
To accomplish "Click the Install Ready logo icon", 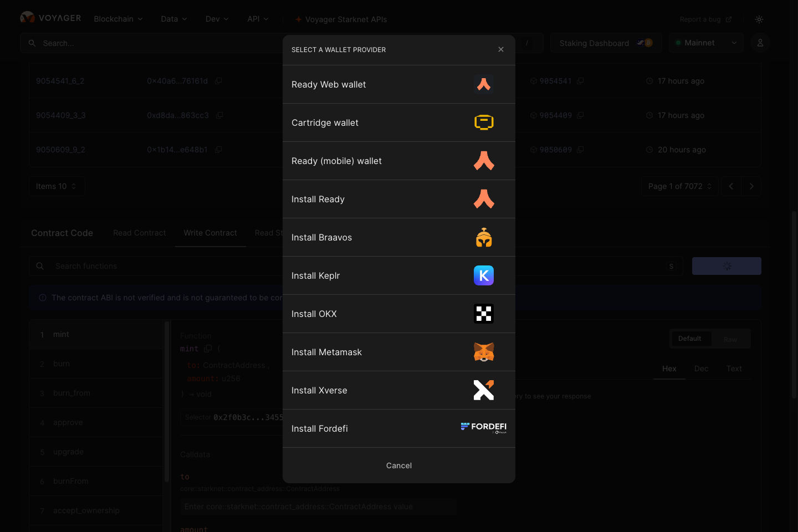I will (484, 199).
